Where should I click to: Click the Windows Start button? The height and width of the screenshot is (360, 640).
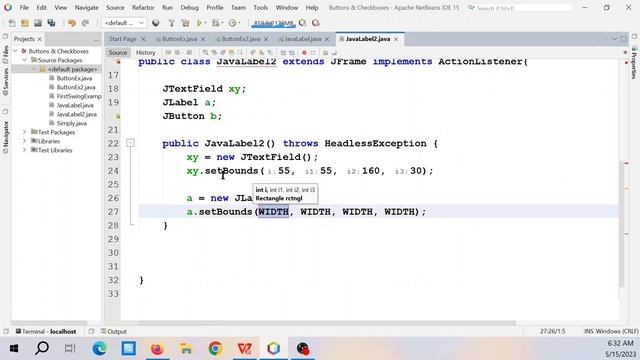tap(13, 349)
